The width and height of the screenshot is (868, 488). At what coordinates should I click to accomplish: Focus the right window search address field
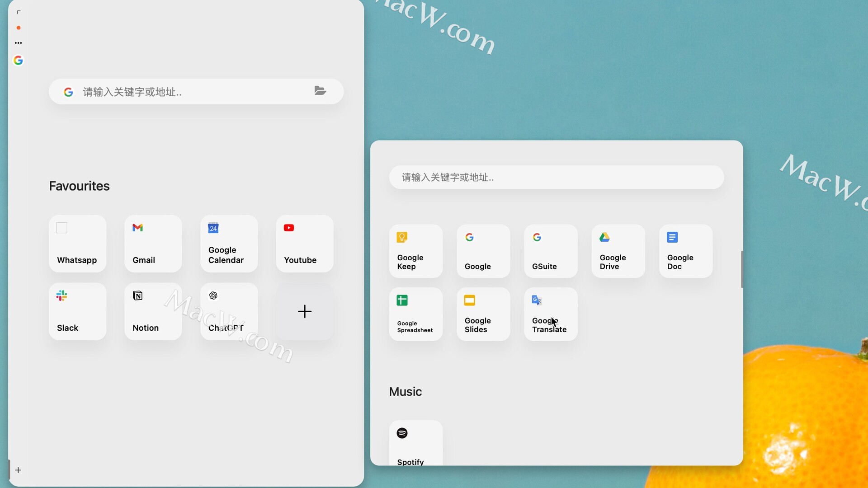[x=557, y=177]
